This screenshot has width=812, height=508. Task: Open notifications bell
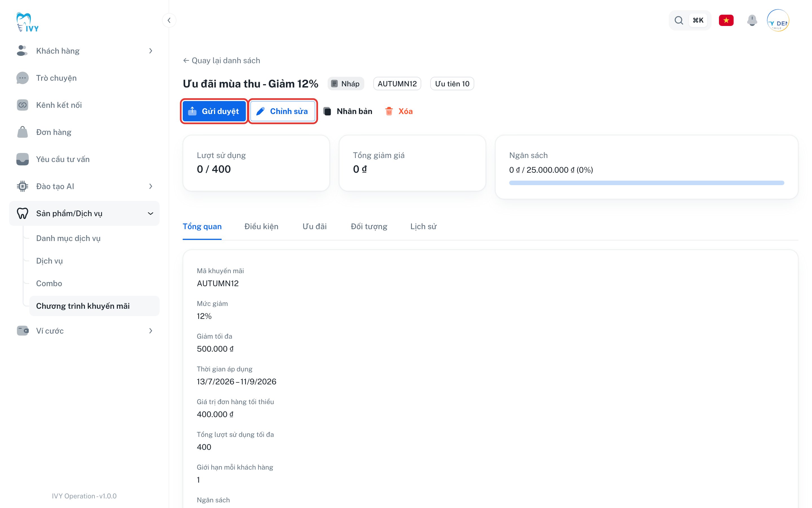[752, 20]
